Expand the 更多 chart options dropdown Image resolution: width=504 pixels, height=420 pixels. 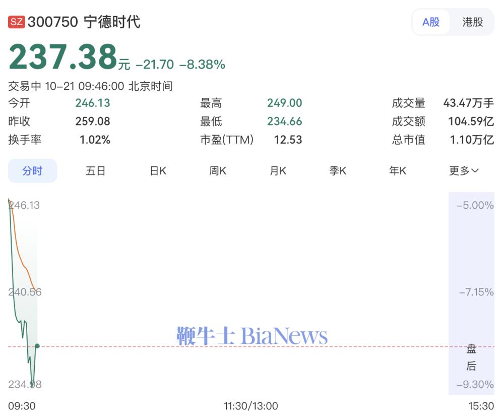(464, 170)
